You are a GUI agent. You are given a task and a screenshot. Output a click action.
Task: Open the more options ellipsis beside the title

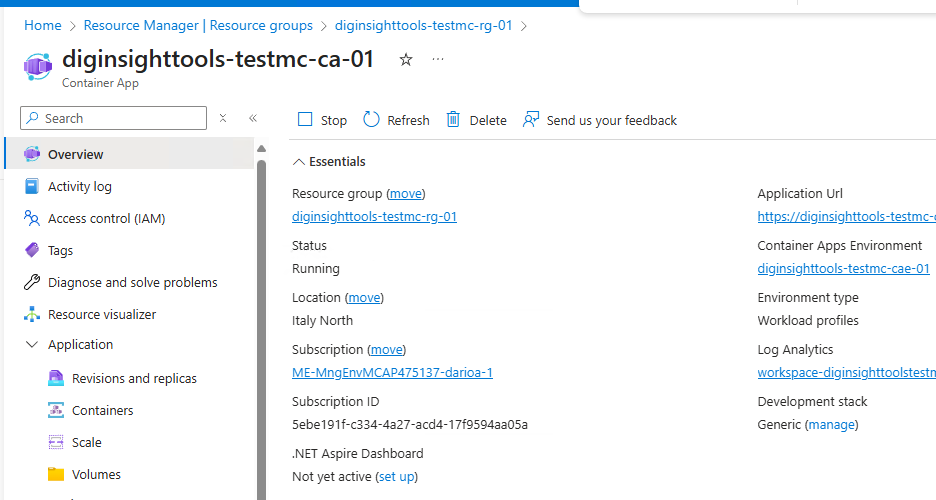pyautogui.click(x=437, y=60)
